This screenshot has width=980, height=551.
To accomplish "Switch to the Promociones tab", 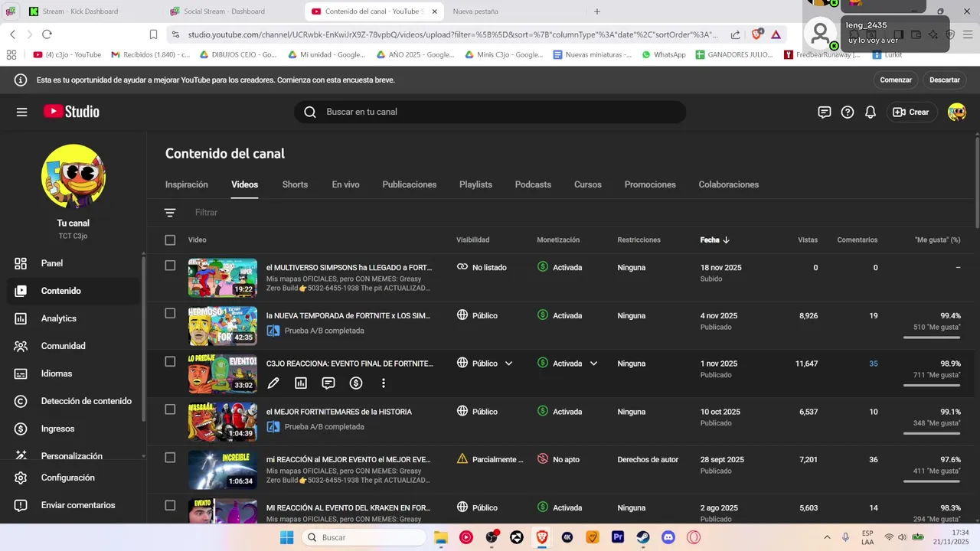I will (x=650, y=184).
